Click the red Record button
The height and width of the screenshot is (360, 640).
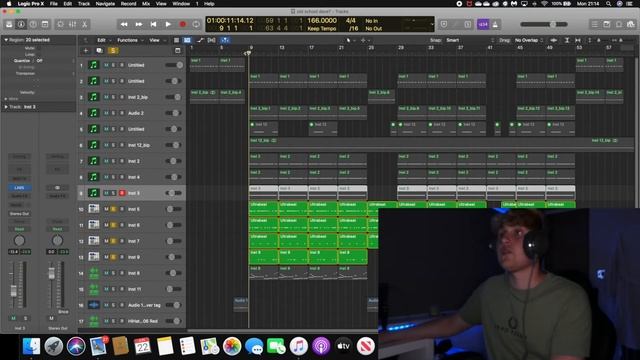(182, 24)
